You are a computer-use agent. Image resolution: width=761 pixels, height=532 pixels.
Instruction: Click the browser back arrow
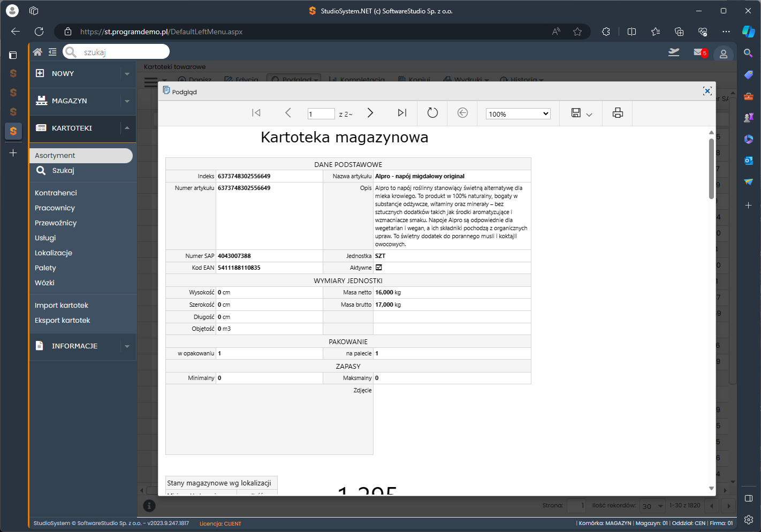16,32
